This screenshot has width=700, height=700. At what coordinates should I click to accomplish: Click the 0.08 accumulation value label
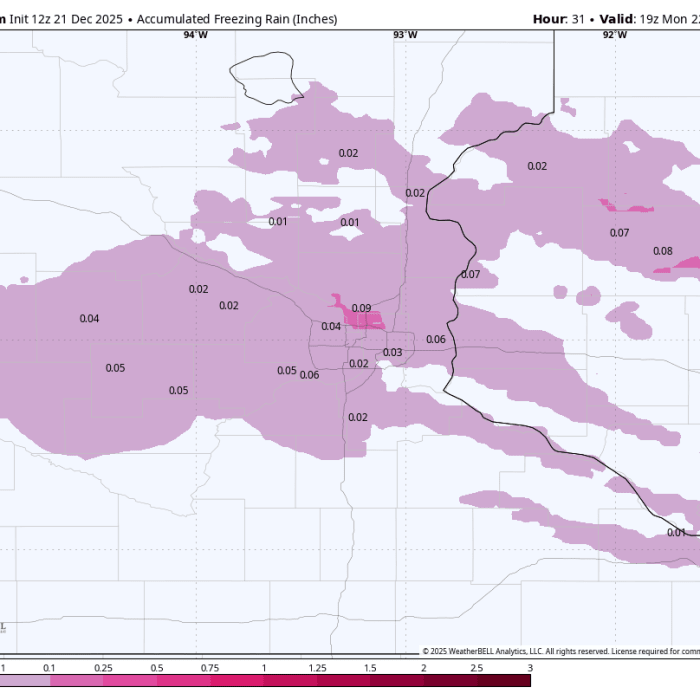point(662,251)
